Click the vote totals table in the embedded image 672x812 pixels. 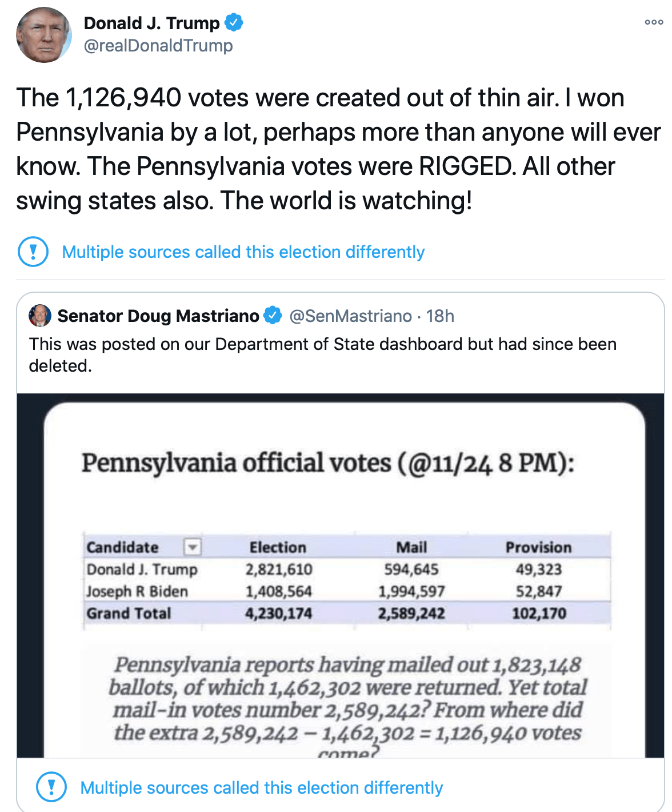tap(347, 580)
